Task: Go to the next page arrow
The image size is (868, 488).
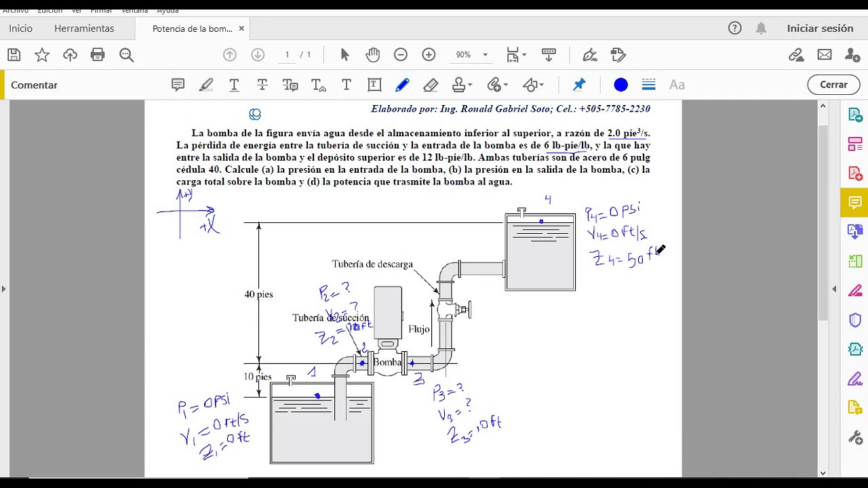Action: tap(258, 55)
